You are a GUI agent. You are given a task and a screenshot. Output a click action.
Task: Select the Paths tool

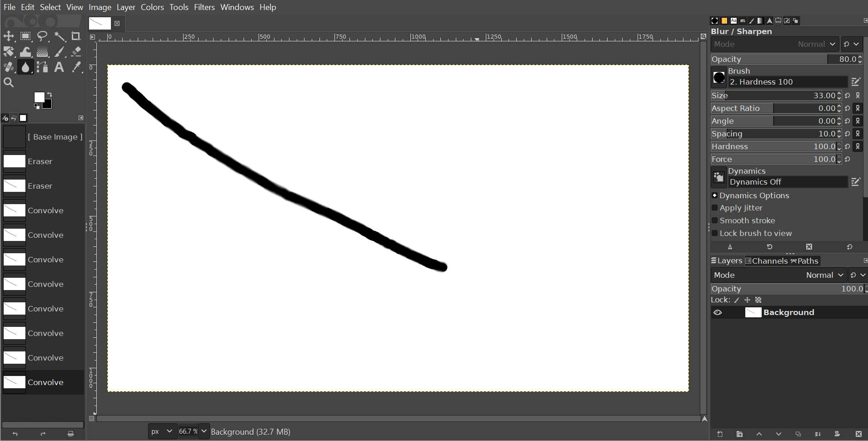click(42, 67)
